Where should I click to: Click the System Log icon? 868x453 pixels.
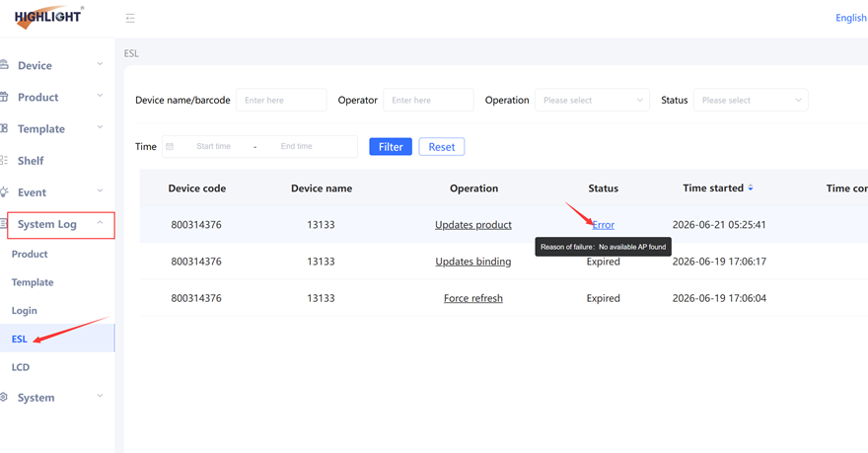point(4,224)
